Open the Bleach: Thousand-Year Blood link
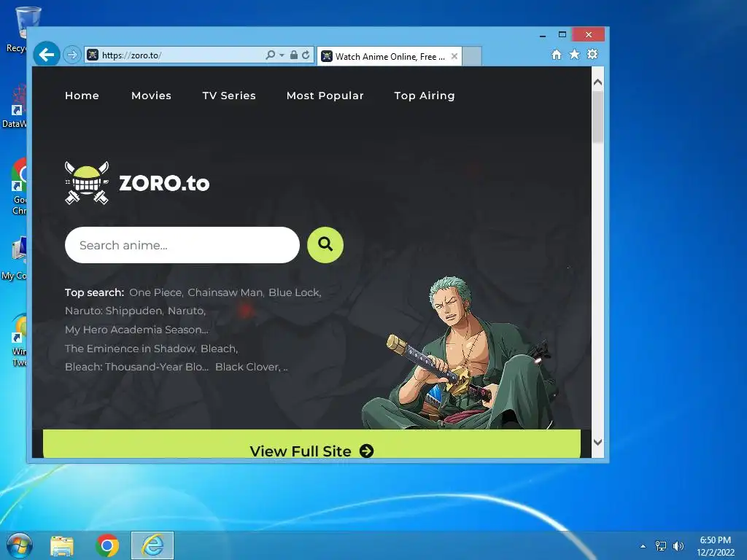 (136, 367)
